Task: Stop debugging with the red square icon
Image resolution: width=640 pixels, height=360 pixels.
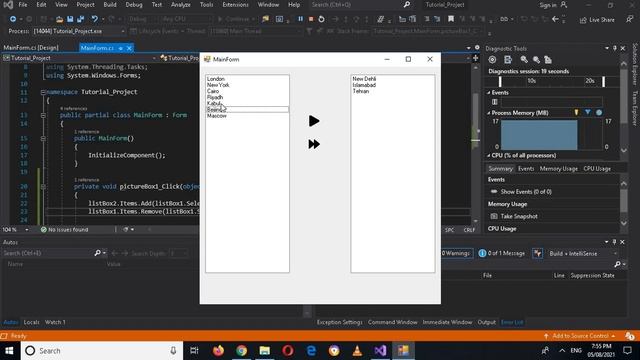Action: [x=311, y=19]
